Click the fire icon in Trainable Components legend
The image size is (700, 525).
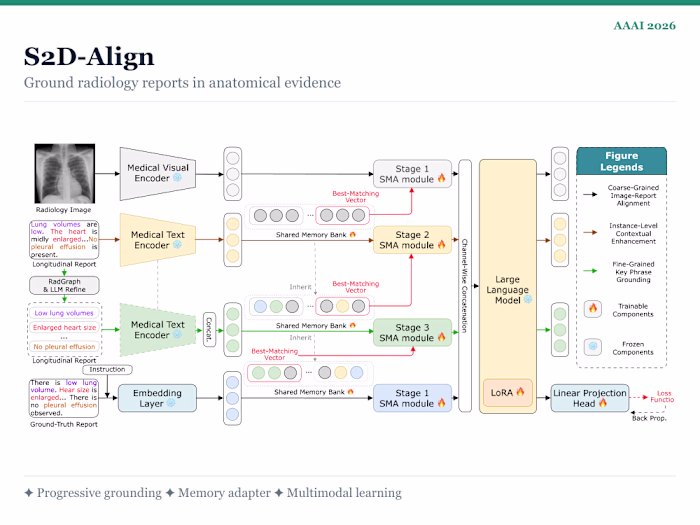[x=593, y=308]
